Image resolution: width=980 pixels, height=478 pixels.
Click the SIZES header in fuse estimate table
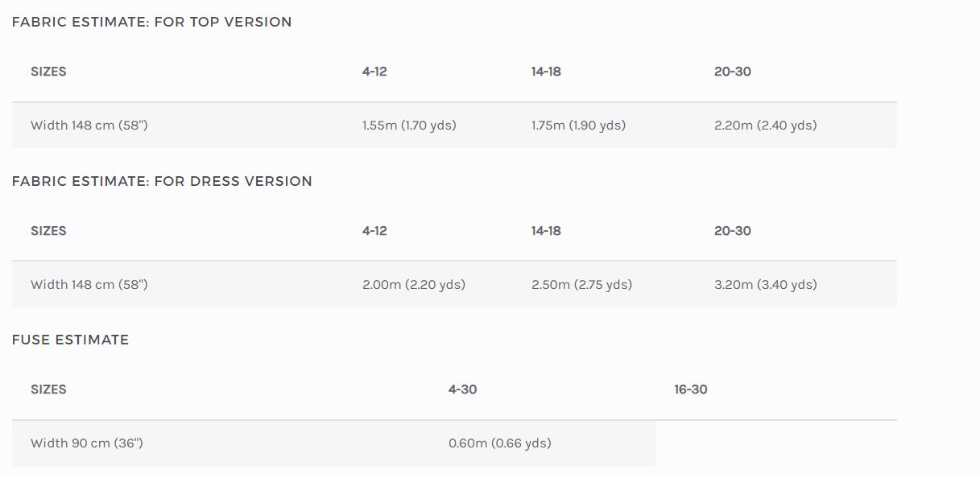[x=48, y=389]
